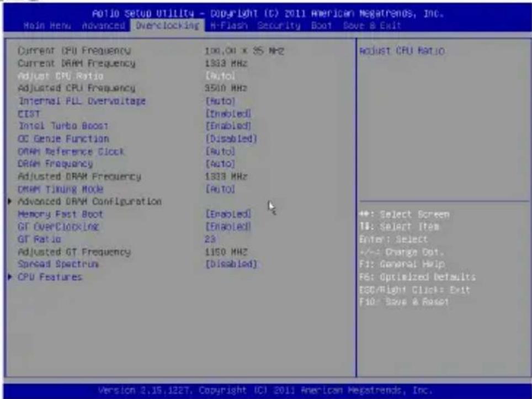Open the Main Menu tab

[47, 26]
